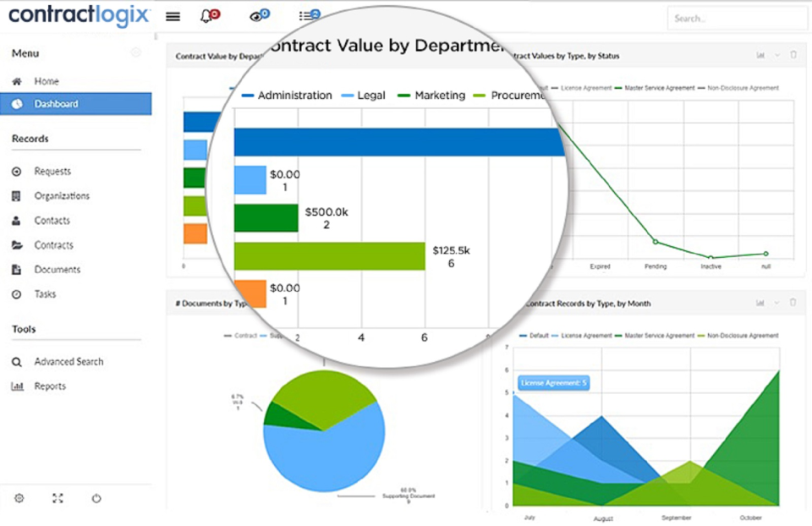Image resolution: width=812 pixels, height=526 pixels.
Task: Open the Contracts records link
Action: [x=52, y=244]
